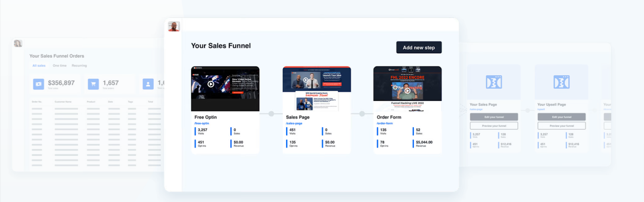This screenshot has height=202, width=644.
Task: Click the Your Sales Page title in background window
Action: 483,104
